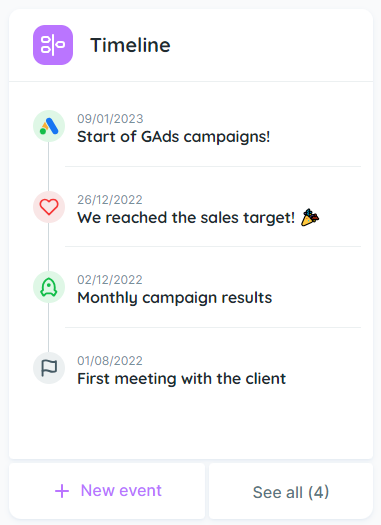Viewport: 381px width, 525px height.
Task: Click the Google Ads logo icon
Action: pyautogui.click(x=49, y=126)
